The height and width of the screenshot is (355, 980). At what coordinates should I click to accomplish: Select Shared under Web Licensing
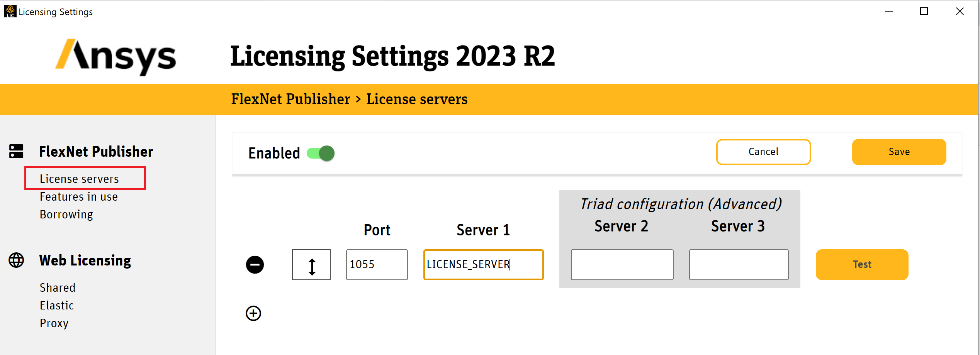(58, 287)
